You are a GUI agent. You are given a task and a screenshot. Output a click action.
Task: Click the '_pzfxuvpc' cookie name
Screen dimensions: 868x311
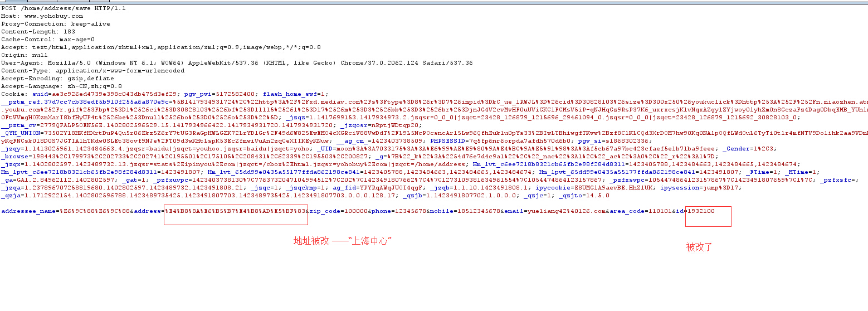(x=169, y=180)
